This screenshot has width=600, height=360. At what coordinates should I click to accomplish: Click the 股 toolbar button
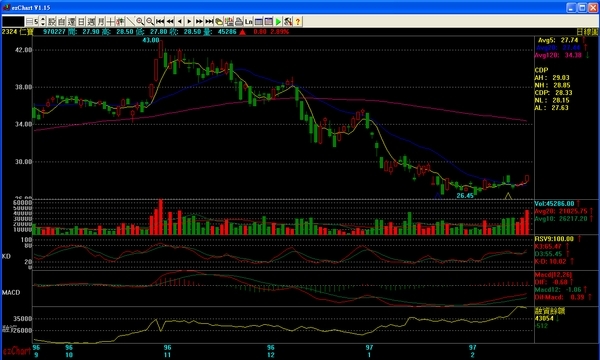point(52,21)
